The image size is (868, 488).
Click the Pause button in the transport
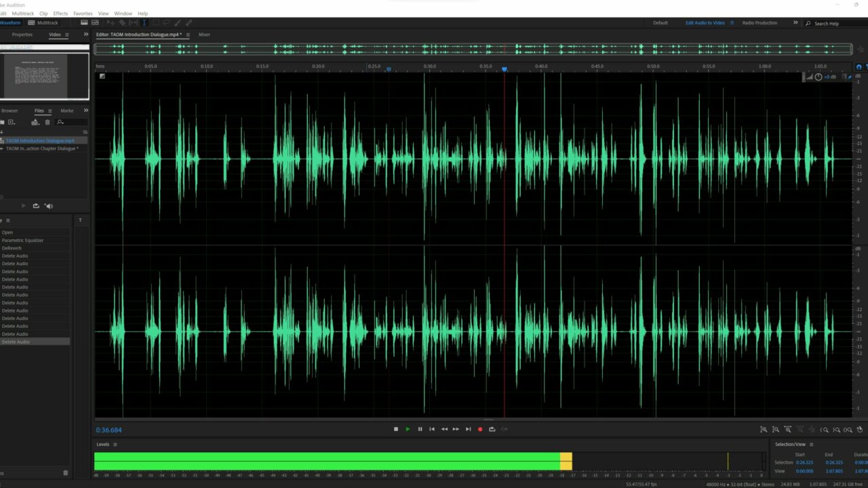pos(420,429)
